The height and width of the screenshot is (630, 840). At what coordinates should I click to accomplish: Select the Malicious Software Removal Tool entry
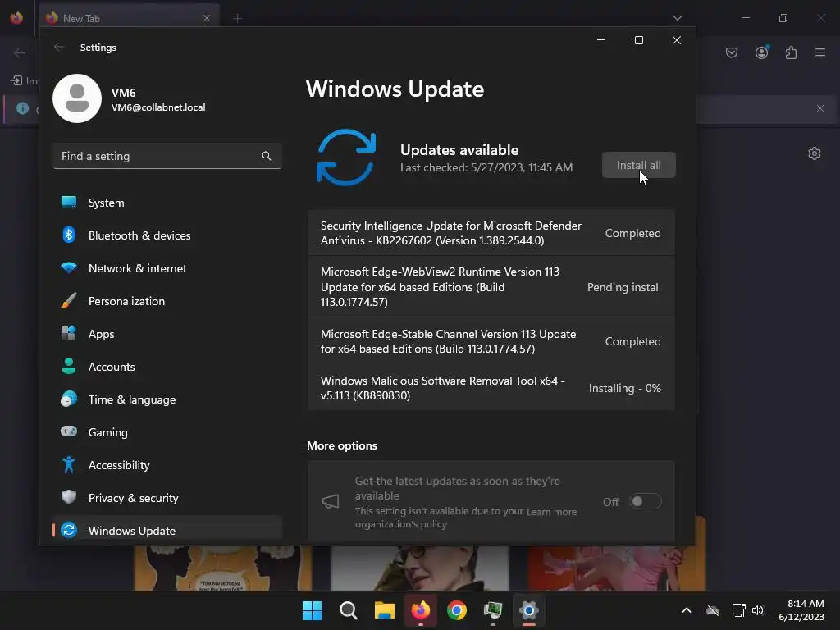(491, 388)
